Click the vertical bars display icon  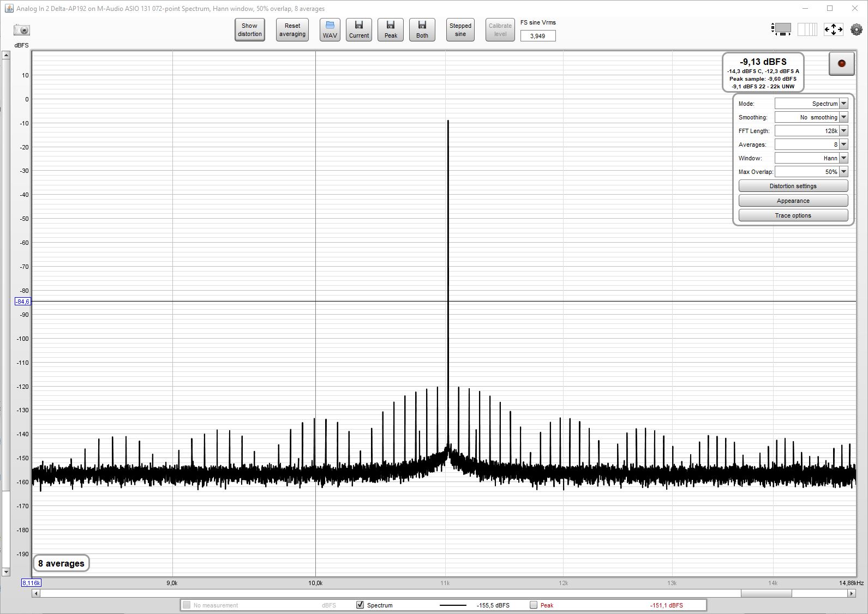tap(807, 29)
